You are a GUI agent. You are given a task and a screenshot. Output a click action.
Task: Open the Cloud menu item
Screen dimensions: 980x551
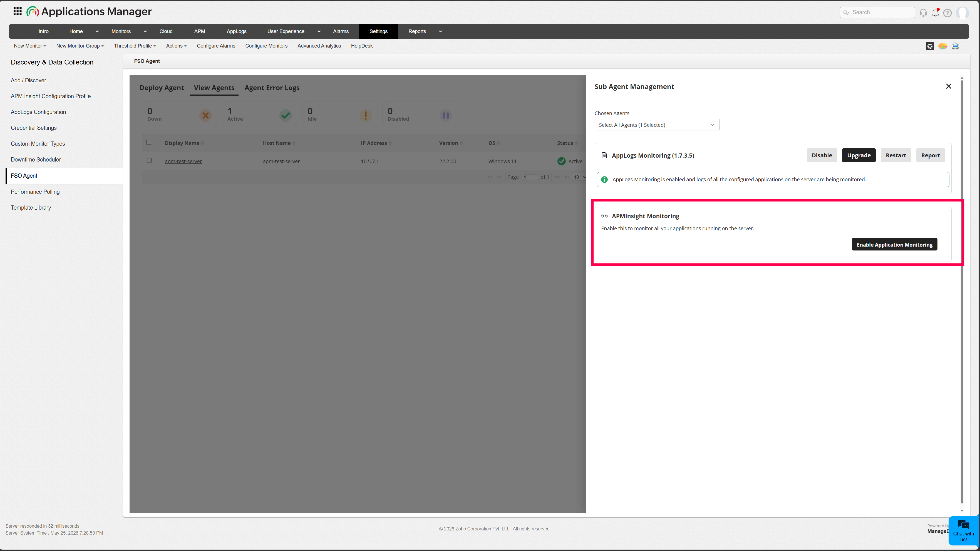(166, 32)
